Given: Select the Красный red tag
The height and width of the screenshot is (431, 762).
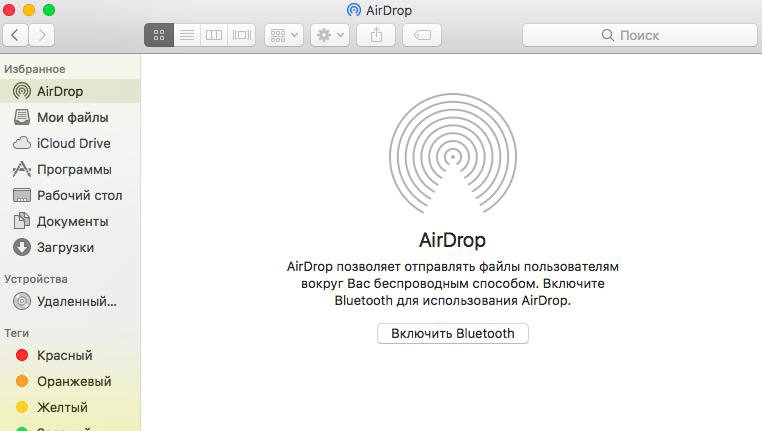Looking at the screenshot, I should click(x=70, y=355).
